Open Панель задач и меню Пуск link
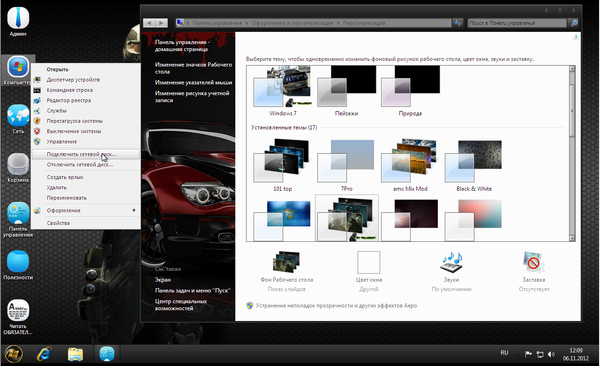This screenshot has height=366, width=600. [x=193, y=291]
